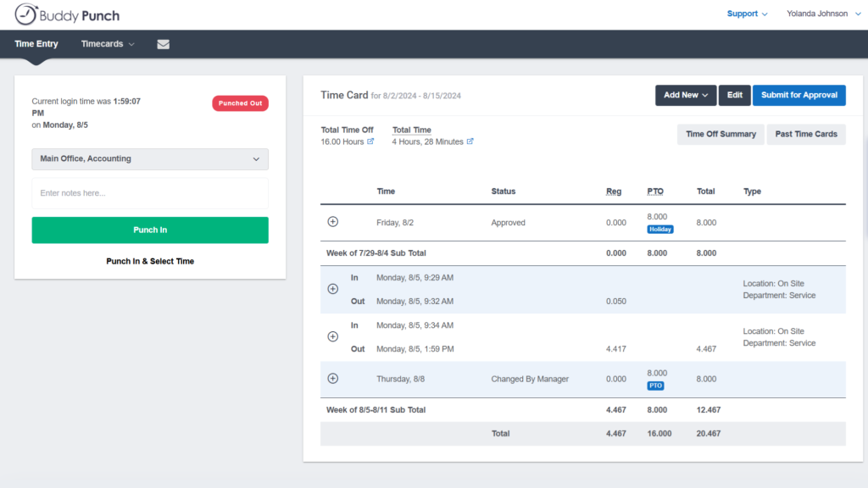Open the Add New dropdown

click(x=685, y=95)
